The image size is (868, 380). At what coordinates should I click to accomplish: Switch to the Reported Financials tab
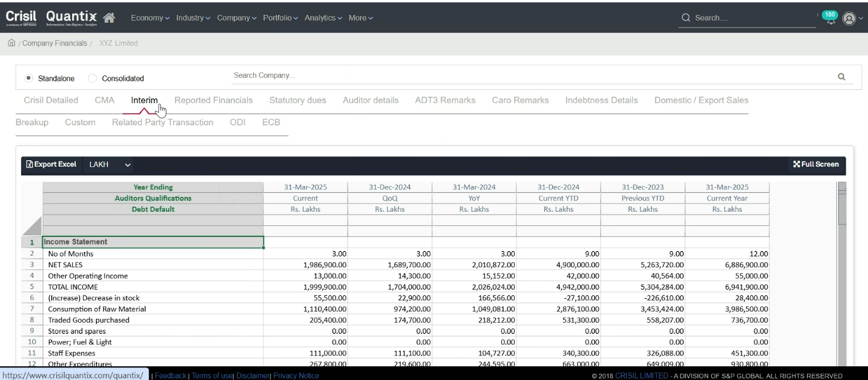[213, 100]
